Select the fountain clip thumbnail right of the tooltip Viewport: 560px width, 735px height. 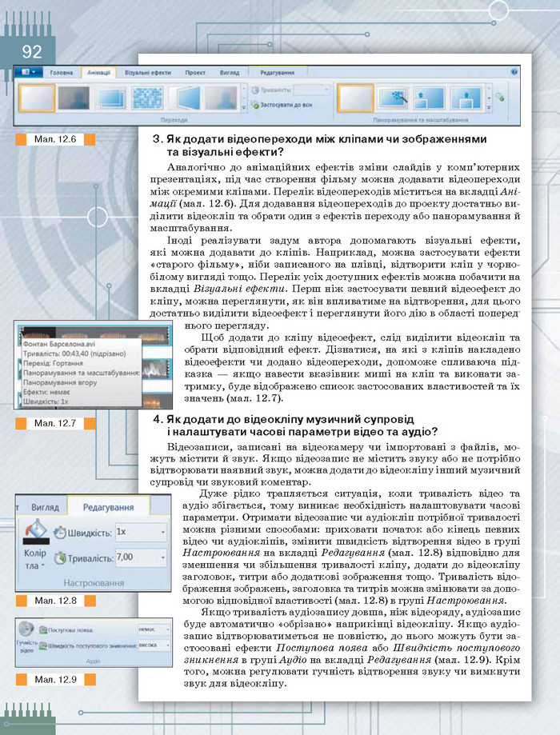point(156,369)
